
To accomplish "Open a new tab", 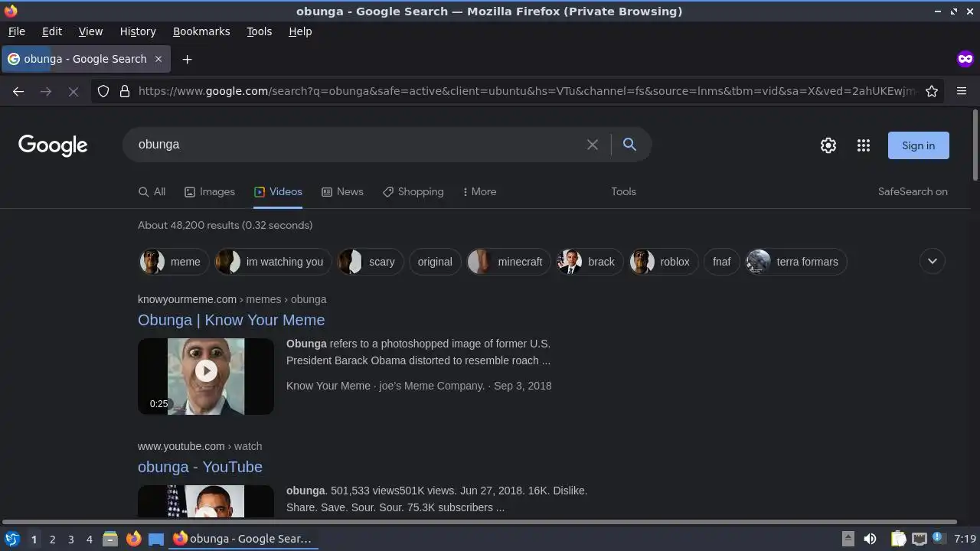I will [x=187, y=59].
